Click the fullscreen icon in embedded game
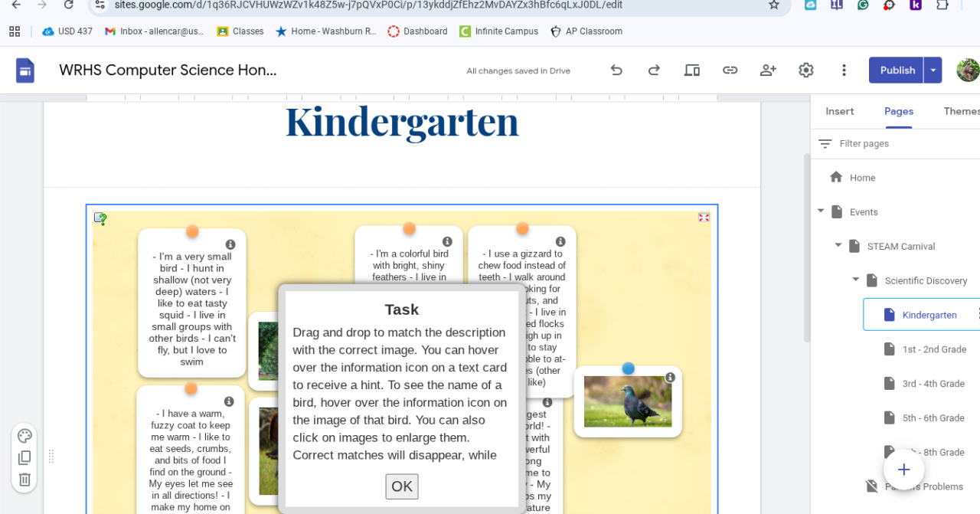The width and height of the screenshot is (980, 514). coord(704,218)
